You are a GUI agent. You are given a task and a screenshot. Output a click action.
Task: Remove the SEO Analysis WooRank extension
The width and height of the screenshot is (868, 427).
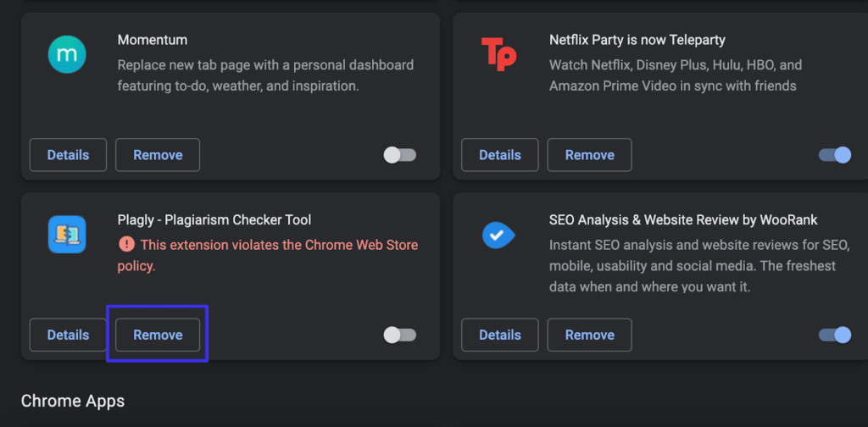(x=590, y=335)
